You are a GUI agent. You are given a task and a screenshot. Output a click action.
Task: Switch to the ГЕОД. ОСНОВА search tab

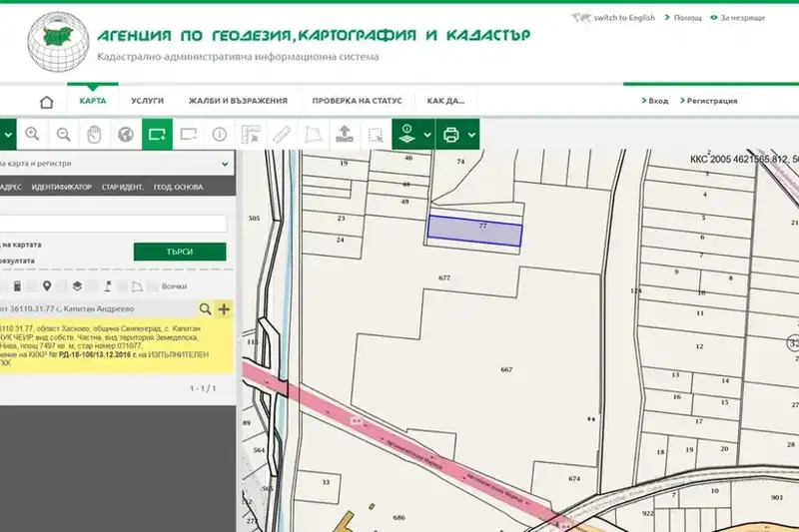[179, 187]
